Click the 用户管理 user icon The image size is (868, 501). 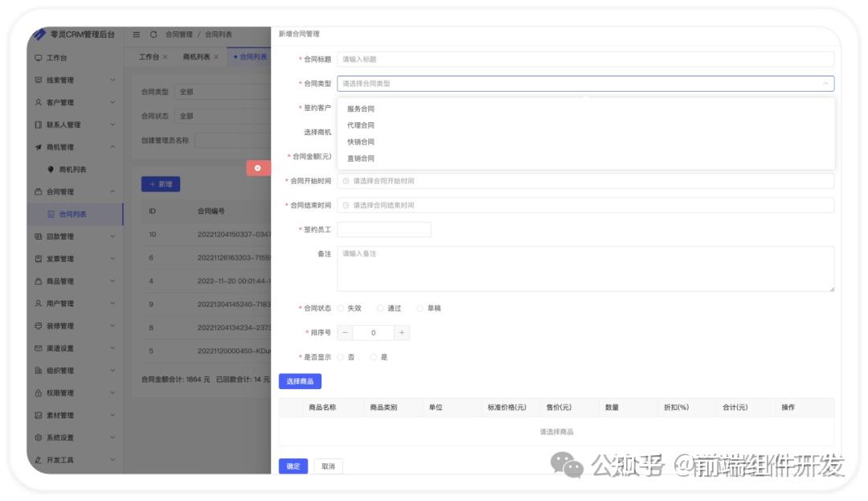(39, 303)
